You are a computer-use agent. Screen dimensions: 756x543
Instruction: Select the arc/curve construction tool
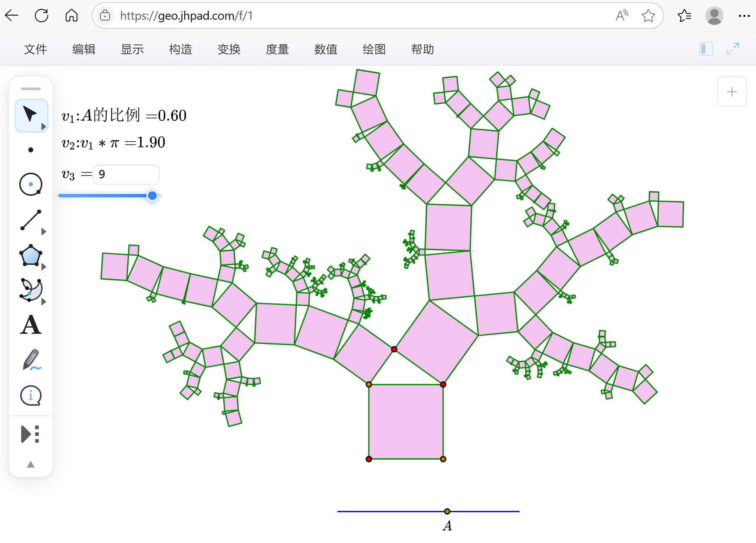tap(31, 290)
